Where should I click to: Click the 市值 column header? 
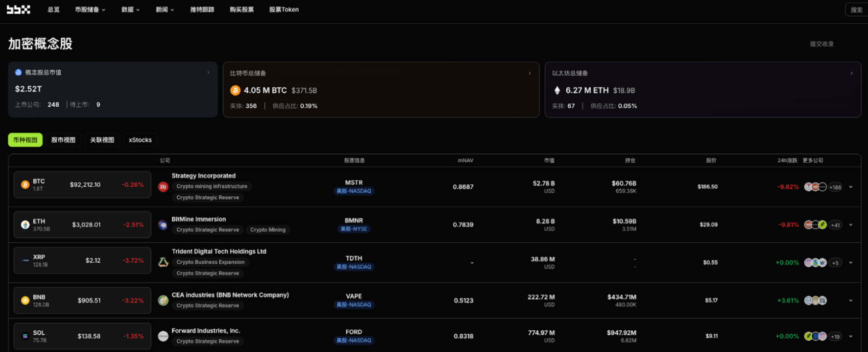(549, 161)
